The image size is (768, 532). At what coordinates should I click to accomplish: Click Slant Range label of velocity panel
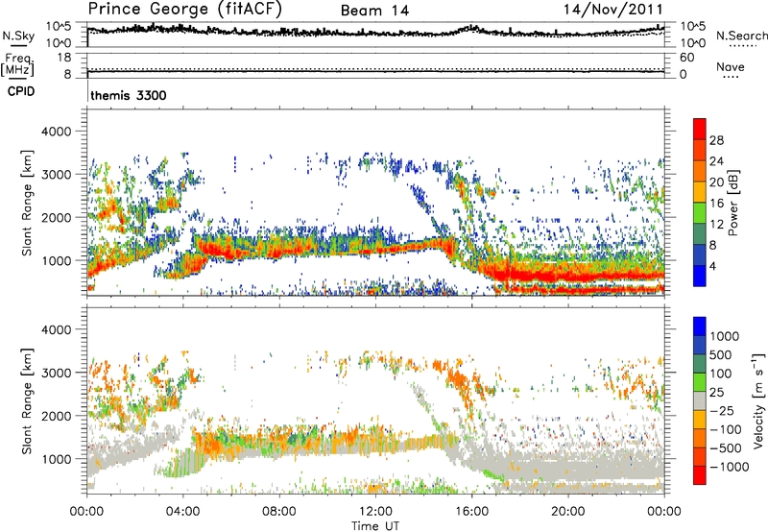coord(27,401)
